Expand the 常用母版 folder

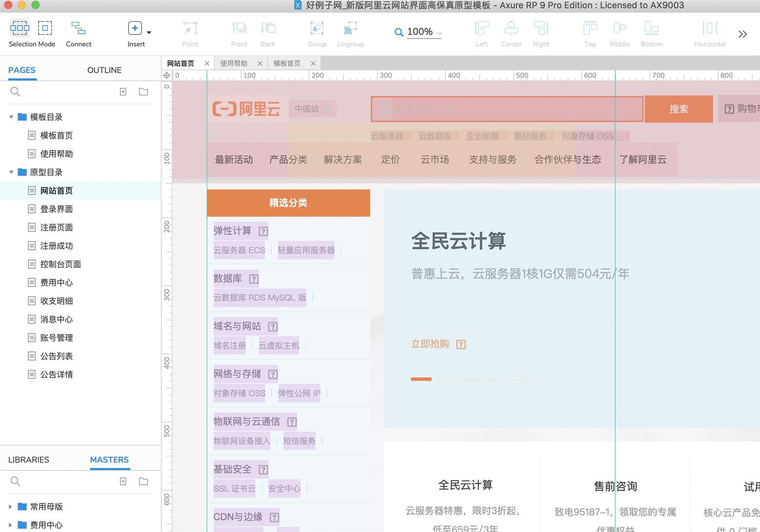coord(10,507)
